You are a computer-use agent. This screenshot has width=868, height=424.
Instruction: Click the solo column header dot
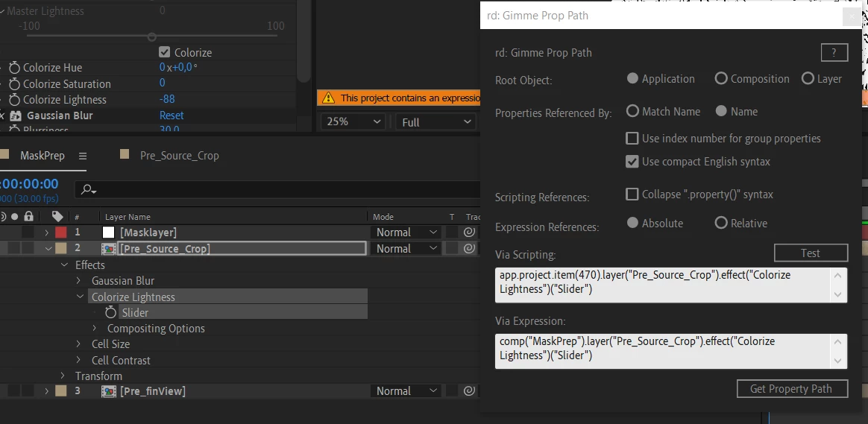(15, 216)
